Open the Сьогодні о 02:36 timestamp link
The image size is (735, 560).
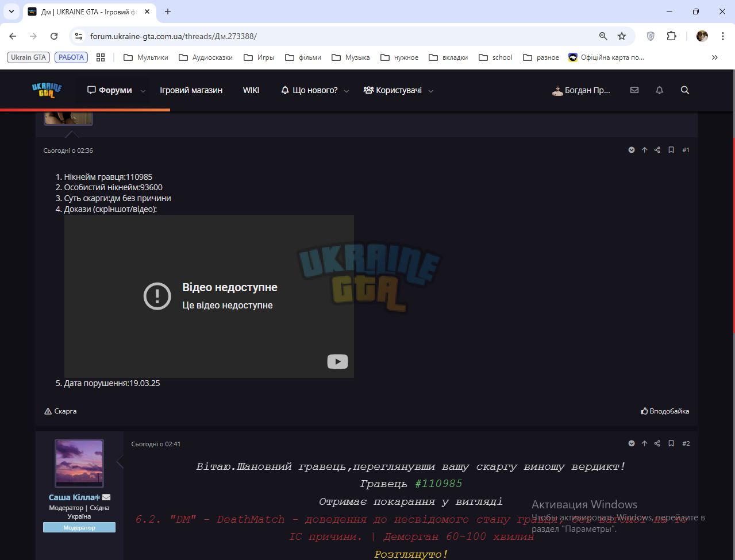68,150
